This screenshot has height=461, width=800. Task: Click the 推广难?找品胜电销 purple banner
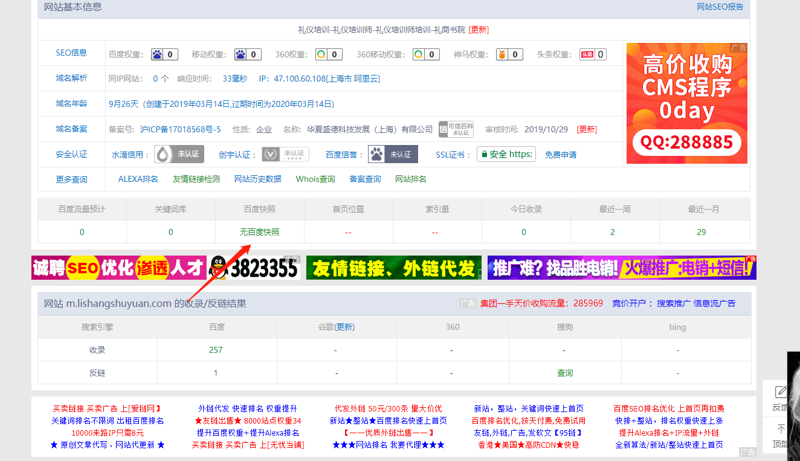pos(621,268)
